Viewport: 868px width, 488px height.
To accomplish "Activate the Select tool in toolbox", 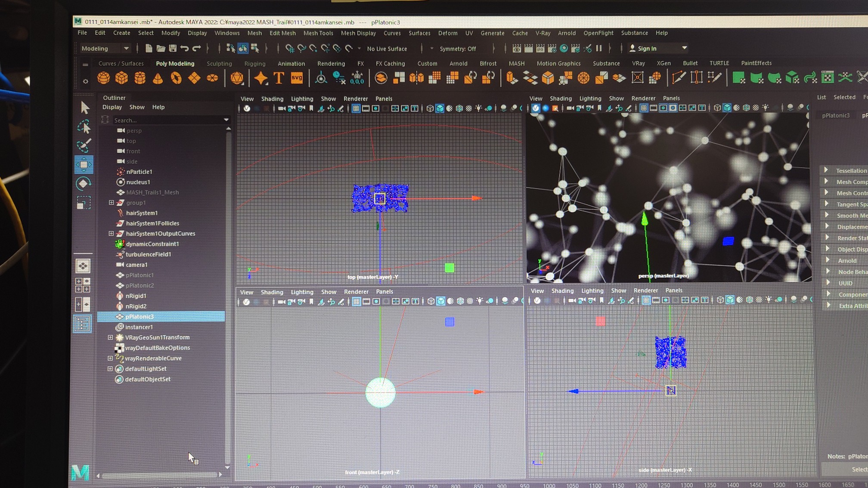I will pos(84,108).
